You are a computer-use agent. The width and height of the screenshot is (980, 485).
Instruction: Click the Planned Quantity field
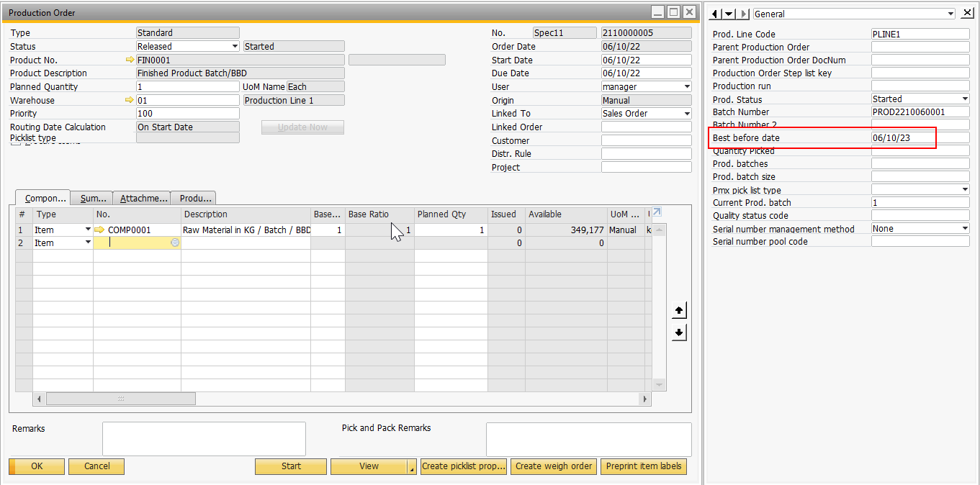pos(188,86)
